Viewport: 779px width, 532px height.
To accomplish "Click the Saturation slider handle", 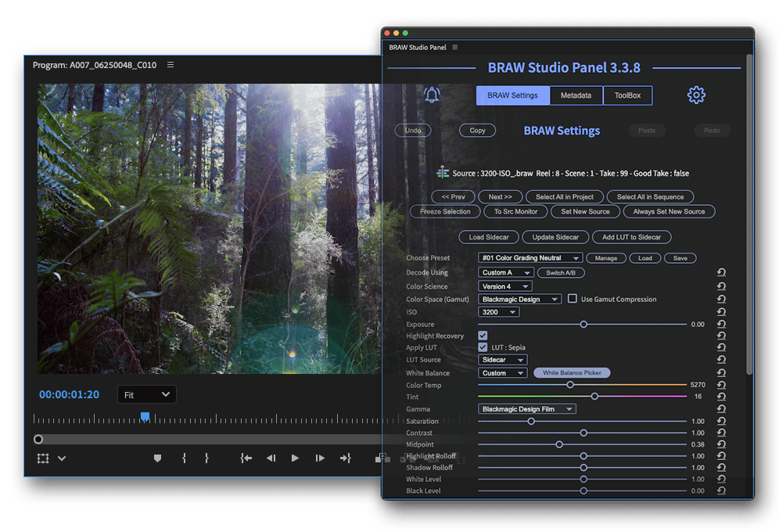I will coord(531,421).
